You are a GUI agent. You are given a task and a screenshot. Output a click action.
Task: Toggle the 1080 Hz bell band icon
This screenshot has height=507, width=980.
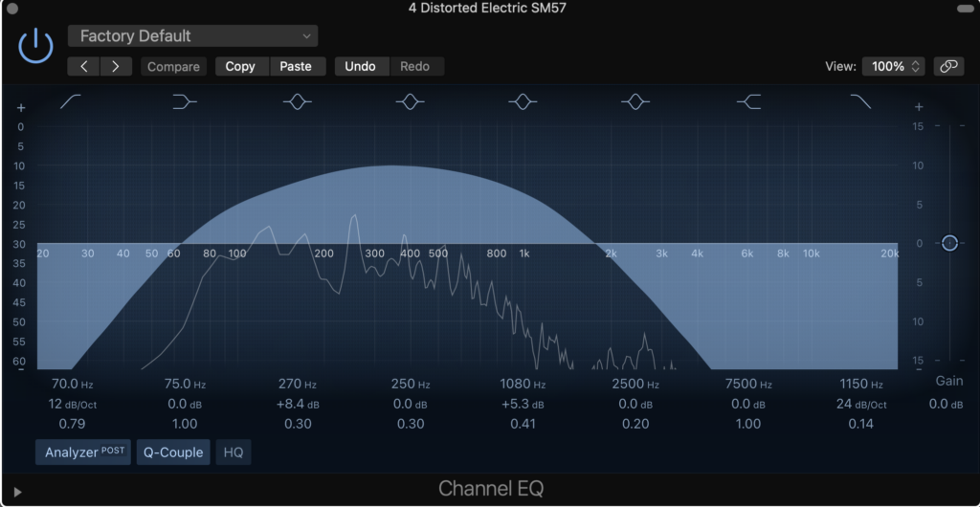tap(523, 101)
